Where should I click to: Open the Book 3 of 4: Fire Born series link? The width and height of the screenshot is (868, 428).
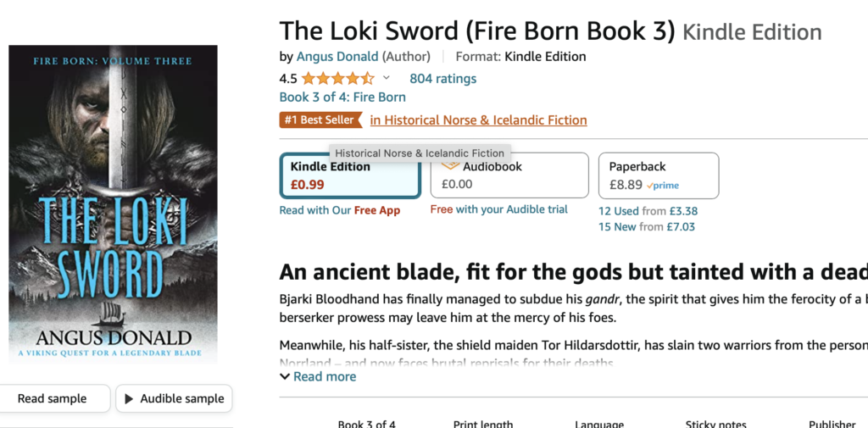click(342, 97)
